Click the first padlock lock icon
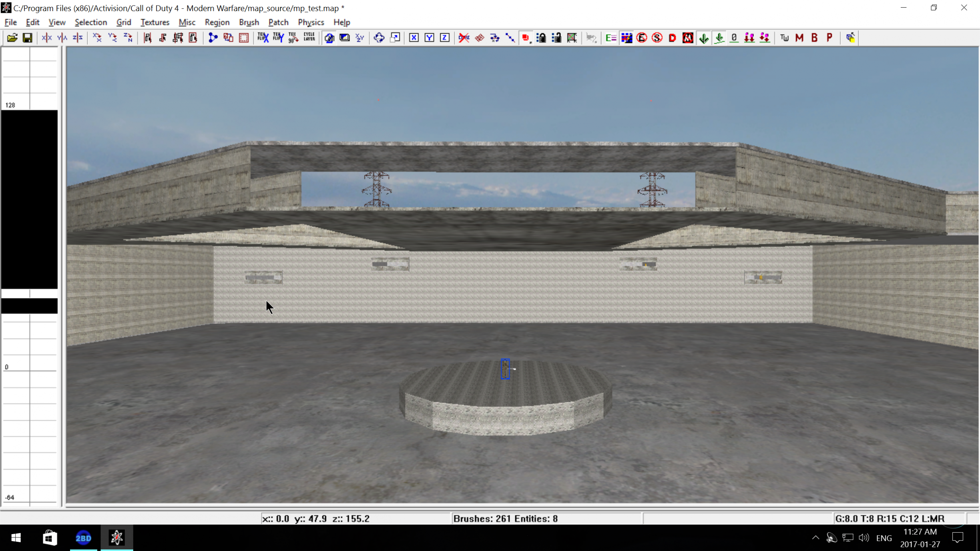 pyautogui.click(x=541, y=38)
